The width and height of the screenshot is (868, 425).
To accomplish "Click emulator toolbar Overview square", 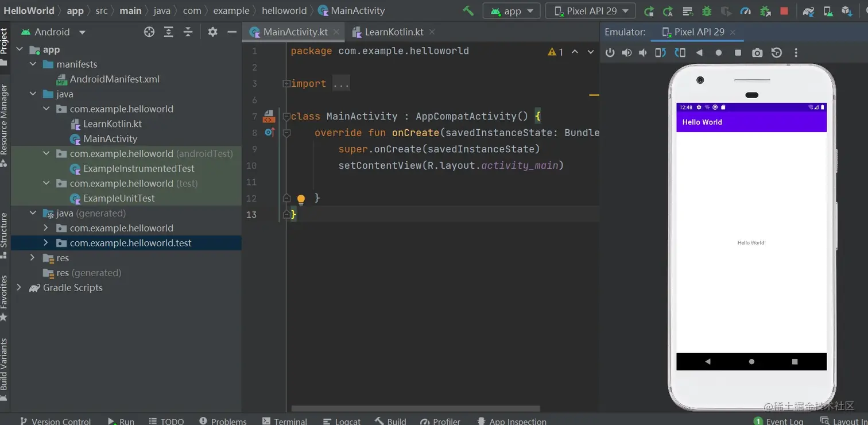I will coord(738,53).
